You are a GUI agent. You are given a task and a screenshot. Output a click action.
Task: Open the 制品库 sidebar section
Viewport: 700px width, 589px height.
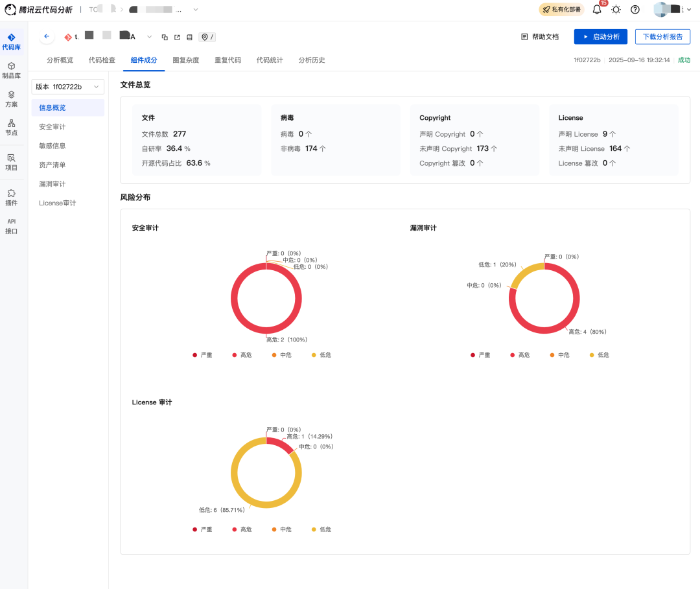(12, 71)
